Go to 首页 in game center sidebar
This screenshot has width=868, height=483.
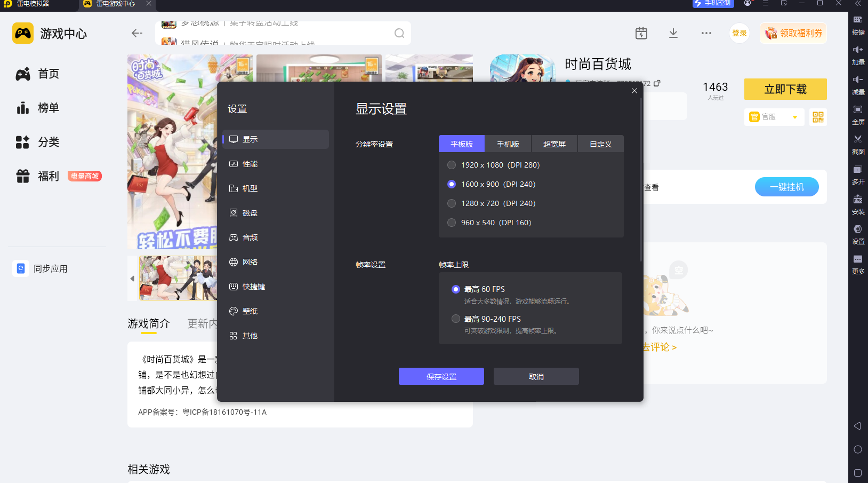click(37, 74)
